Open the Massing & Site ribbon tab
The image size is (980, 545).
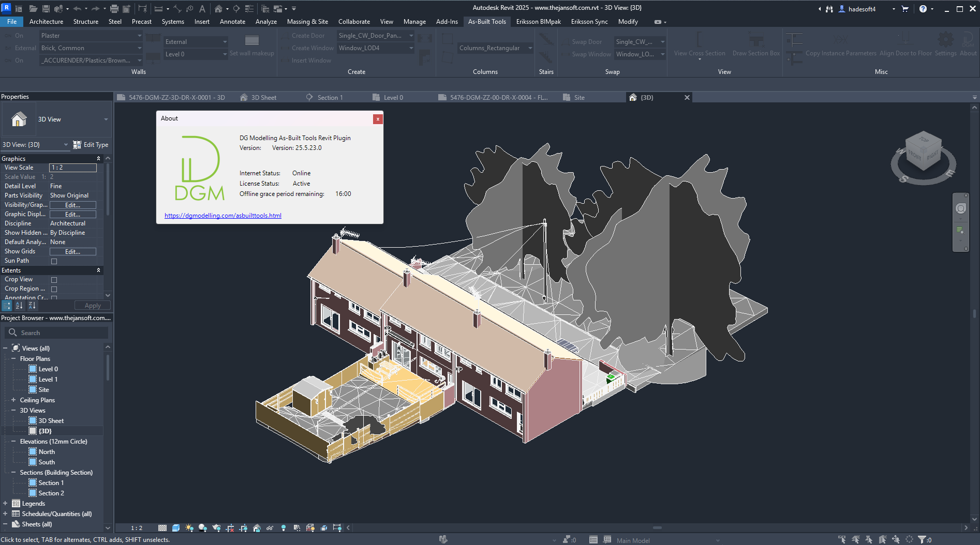point(307,22)
